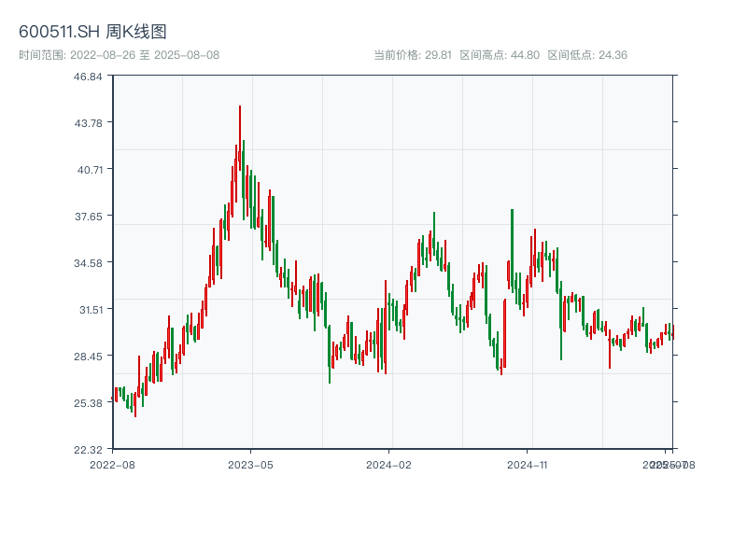Screen dimensions: 747x560
Task: Click y-axis label 37.65
Action: coord(88,217)
